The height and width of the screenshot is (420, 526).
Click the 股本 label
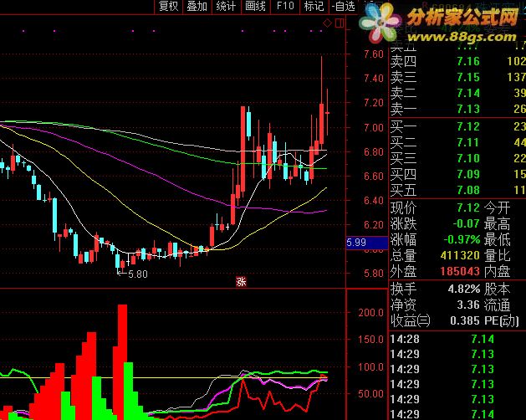point(498,289)
